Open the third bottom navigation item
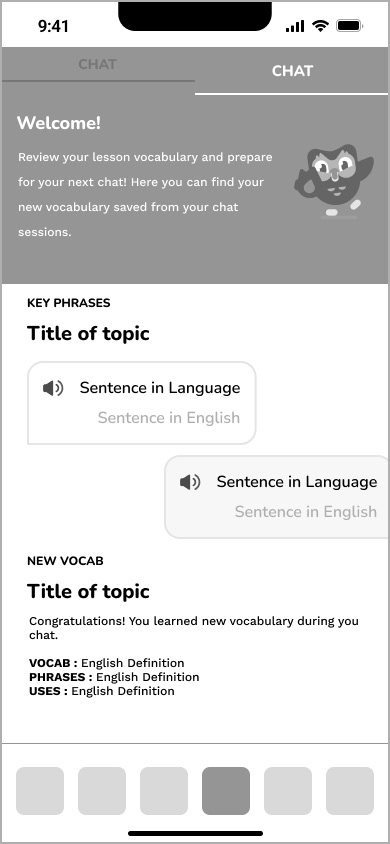This screenshot has width=390, height=844. point(164,791)
